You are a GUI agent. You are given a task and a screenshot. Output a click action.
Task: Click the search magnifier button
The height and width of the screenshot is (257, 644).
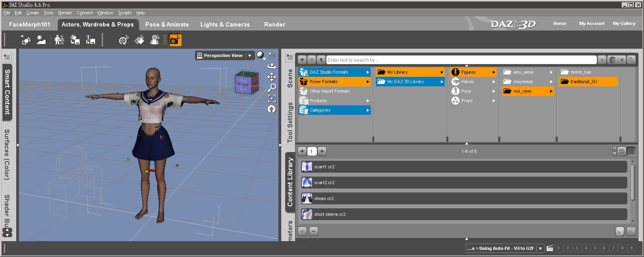[631, 60]
